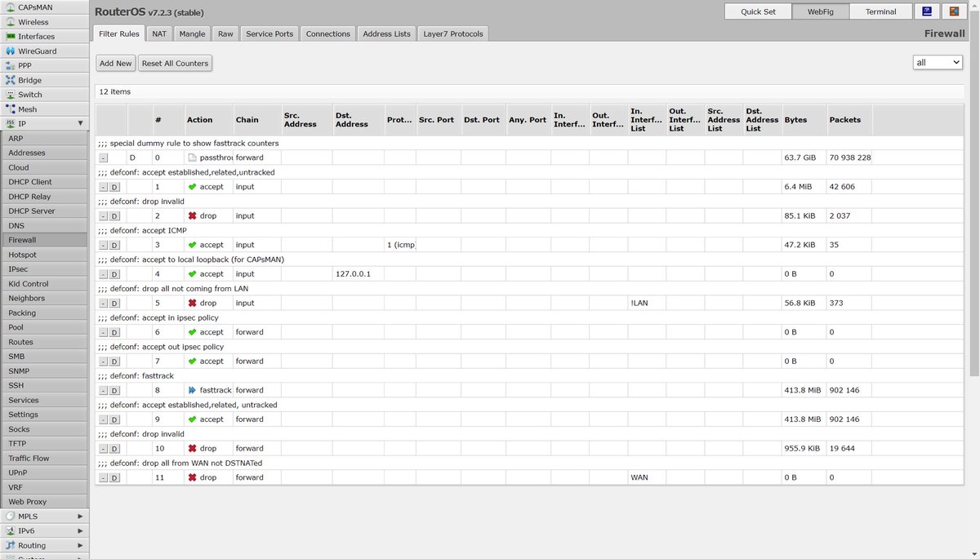The height and width of the screenshot is (559, 980).
Task: Click Reset All Counters
Action: pos(175,63)
